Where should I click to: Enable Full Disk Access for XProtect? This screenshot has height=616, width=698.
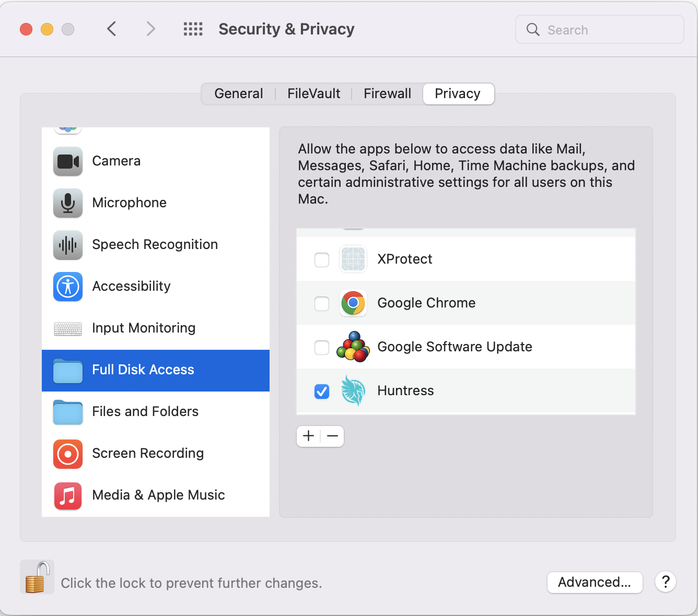(322, 259)
